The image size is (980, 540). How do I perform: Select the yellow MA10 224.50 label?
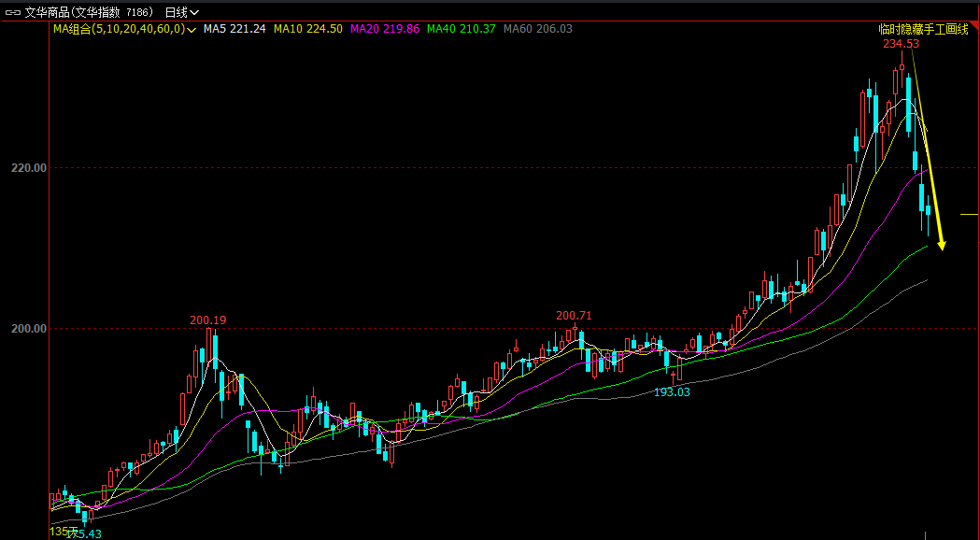(x=308, y=29)
